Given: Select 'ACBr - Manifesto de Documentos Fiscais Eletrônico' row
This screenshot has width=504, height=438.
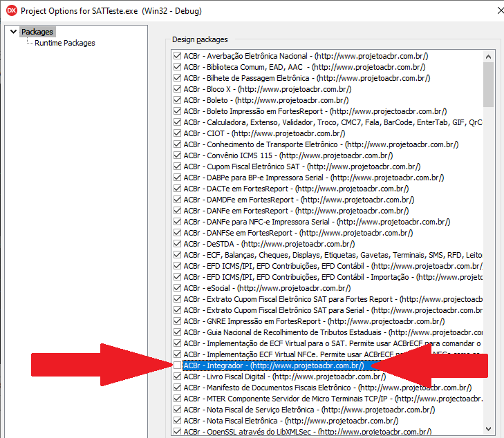Looking at the screenshot, I should pos(328,388).
